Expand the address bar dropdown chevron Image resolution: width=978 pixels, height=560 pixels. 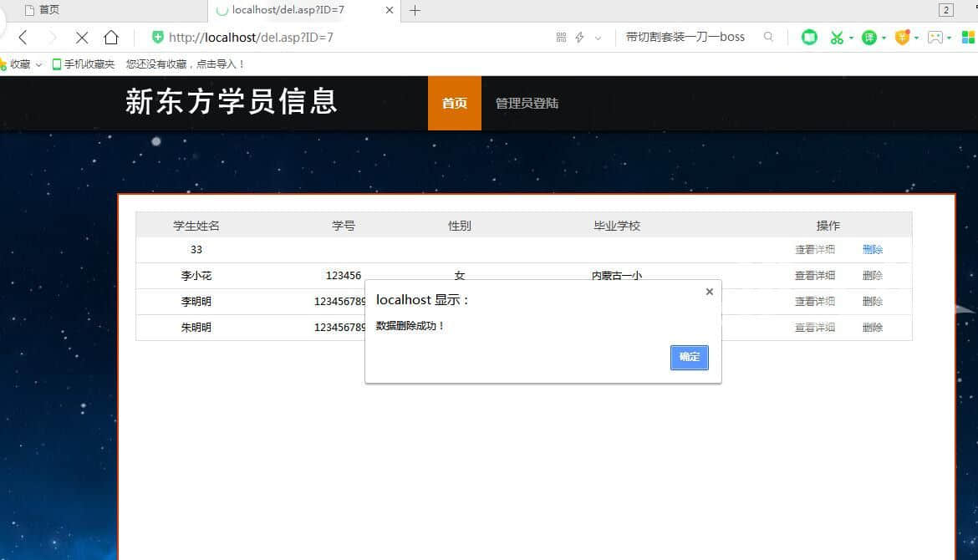point(598,38)
